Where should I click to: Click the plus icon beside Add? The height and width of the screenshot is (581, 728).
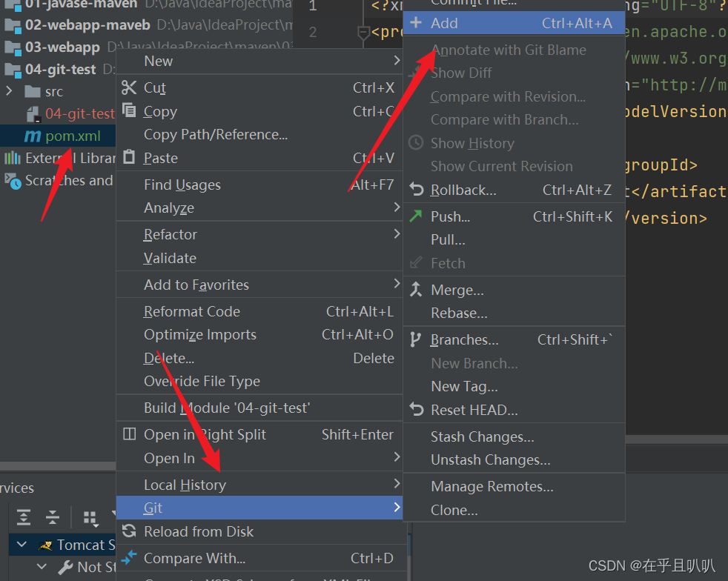[x=416, y=22]
